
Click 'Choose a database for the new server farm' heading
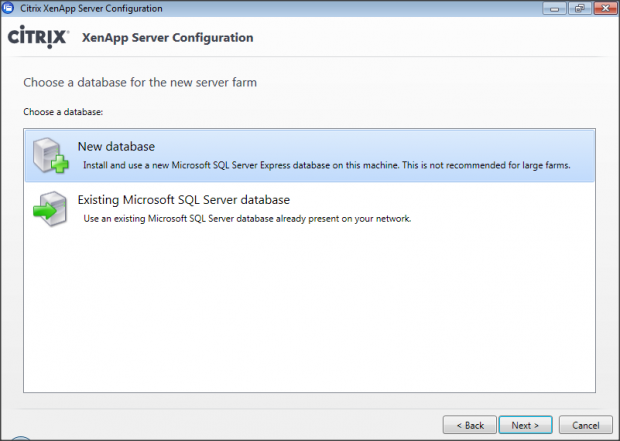140,82
